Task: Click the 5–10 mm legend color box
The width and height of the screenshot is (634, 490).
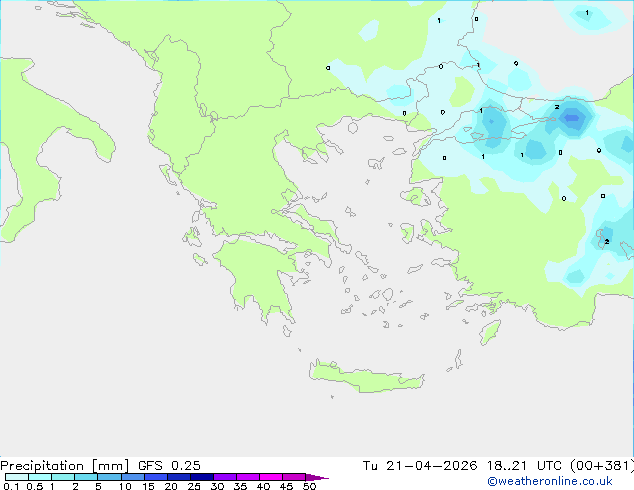Action: [109, 477]
